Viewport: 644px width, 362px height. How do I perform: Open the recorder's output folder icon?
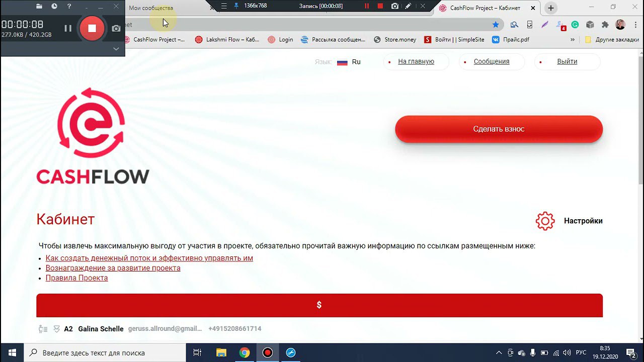(x=39, y=7)
